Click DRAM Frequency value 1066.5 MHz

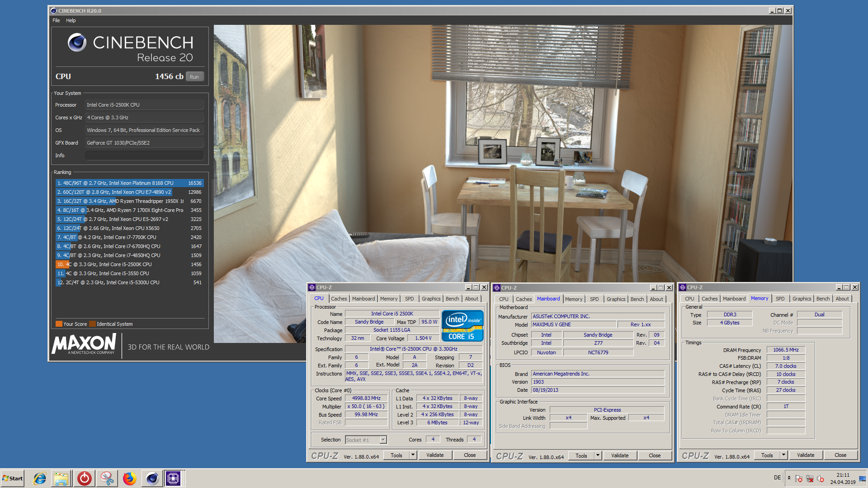786,350
